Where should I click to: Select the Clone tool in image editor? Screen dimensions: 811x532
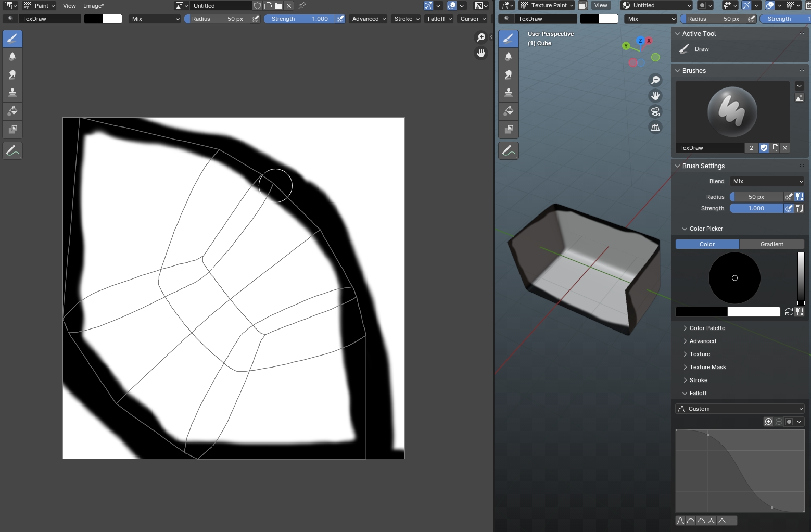click(12, 93)
